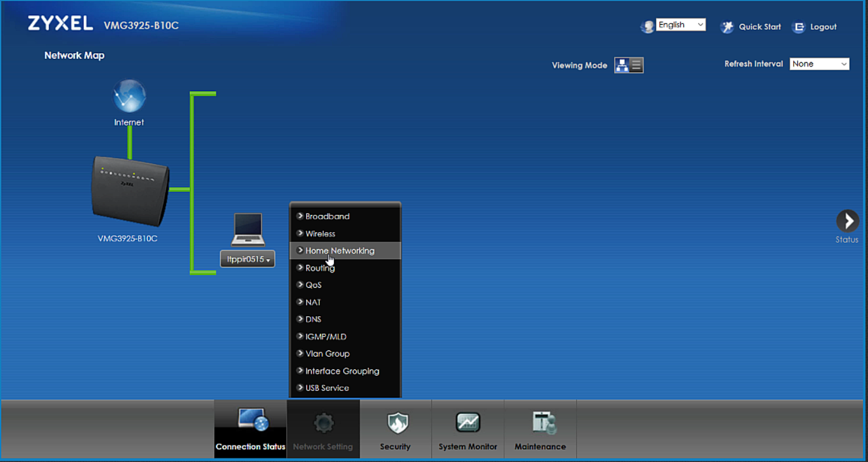Expand the ltppir0515 device dropdown

pyautogui.click(x=248, y=259)
